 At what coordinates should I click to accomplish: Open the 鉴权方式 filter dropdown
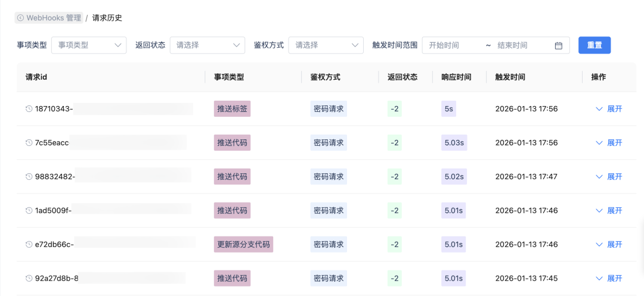(326, 45)
